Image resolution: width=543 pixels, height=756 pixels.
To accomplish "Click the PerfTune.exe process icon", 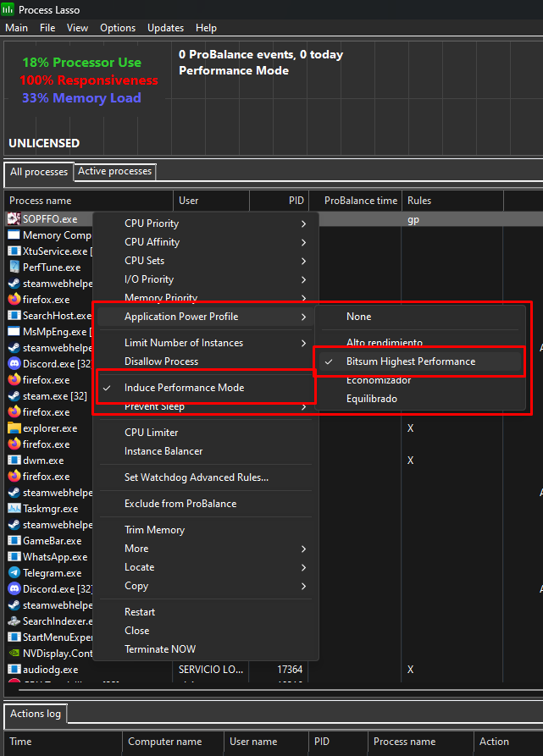I will [x=14, y=268].
